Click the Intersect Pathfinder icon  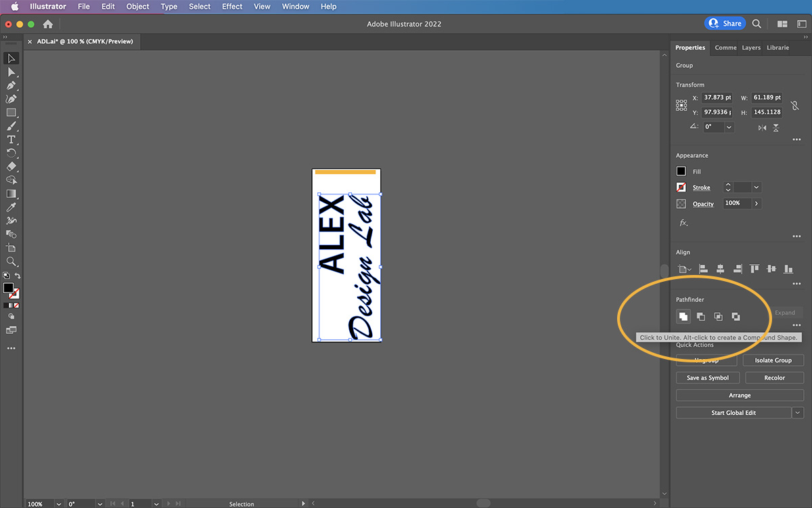(x=718, y=316)
